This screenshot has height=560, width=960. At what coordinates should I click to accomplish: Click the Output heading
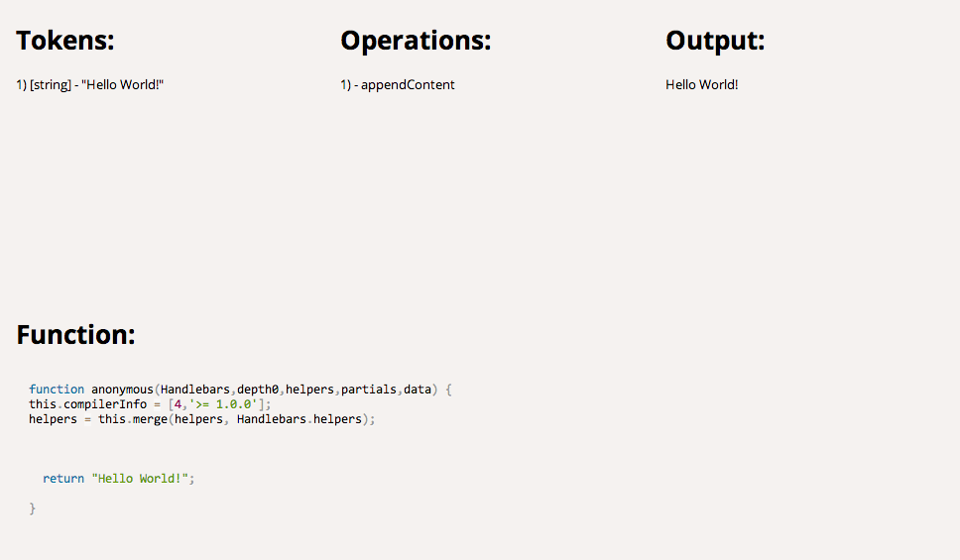point(715,41)
